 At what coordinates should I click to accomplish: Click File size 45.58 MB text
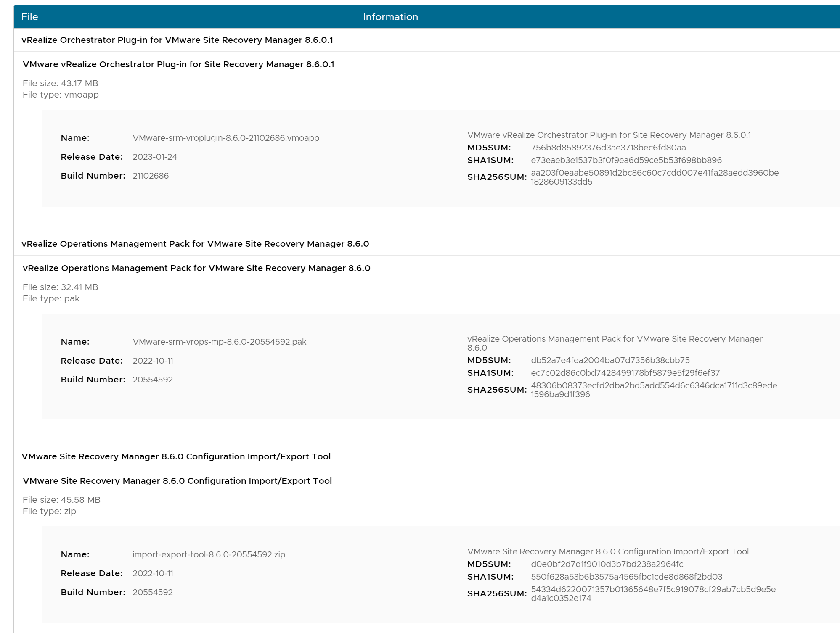tap(61, 500)
